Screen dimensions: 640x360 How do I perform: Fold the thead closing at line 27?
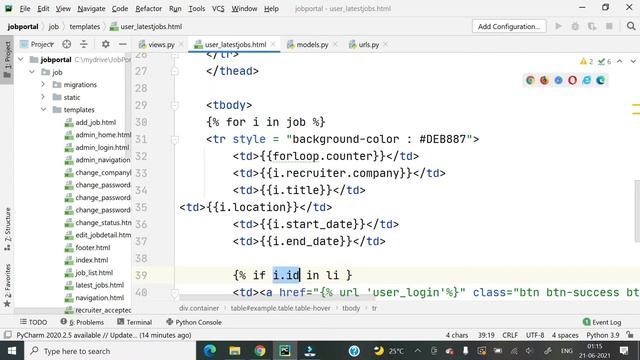point(175,71)
